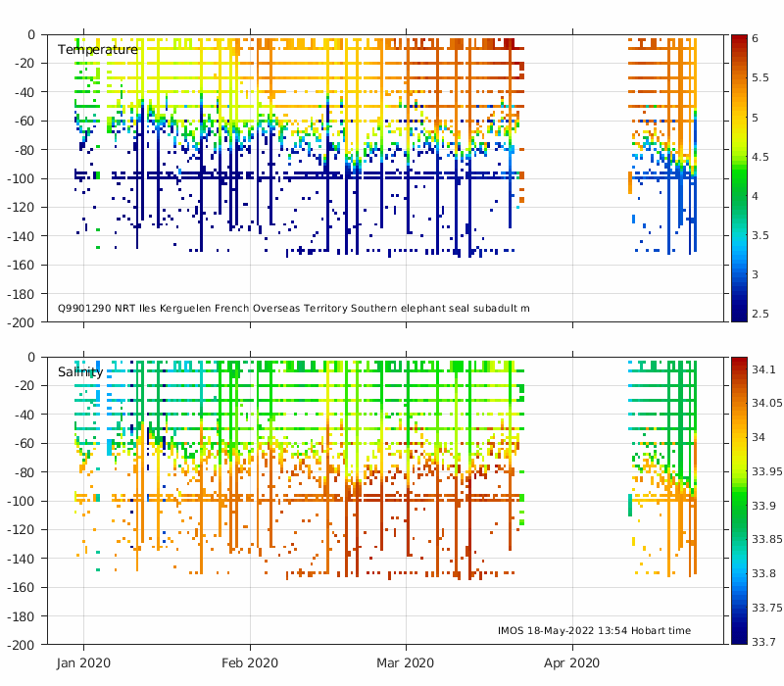Click the -200 depth label on salinity axis
The width and height of the screenshot is (784, 686).
pos(21,645)
